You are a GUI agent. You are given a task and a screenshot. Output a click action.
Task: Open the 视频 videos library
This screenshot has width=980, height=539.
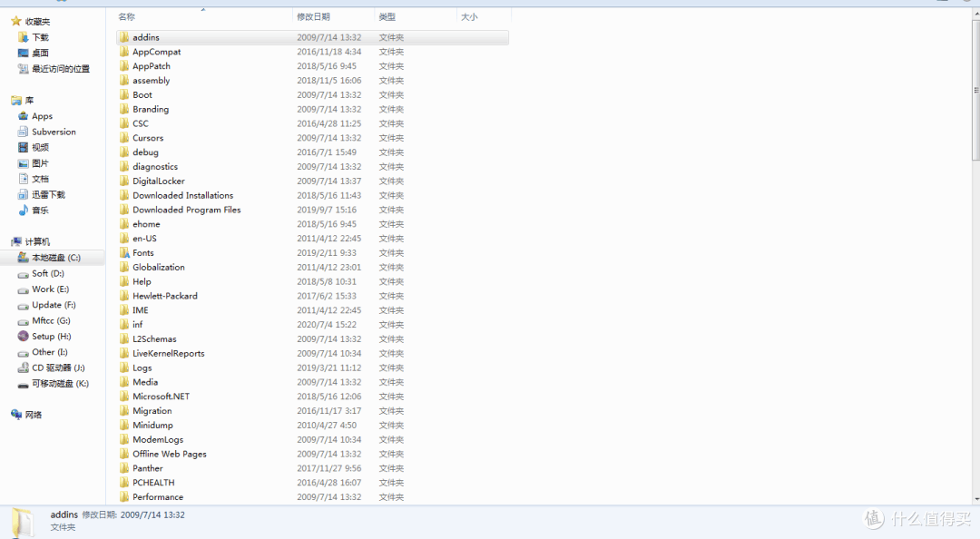(40, 148)
